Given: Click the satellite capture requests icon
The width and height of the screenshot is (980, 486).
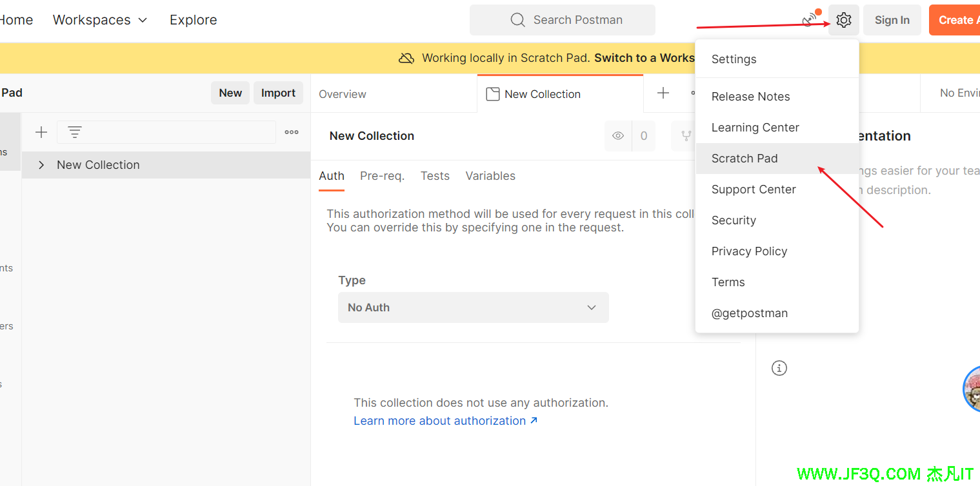Looking at the screenshot, I should [809, 20].
